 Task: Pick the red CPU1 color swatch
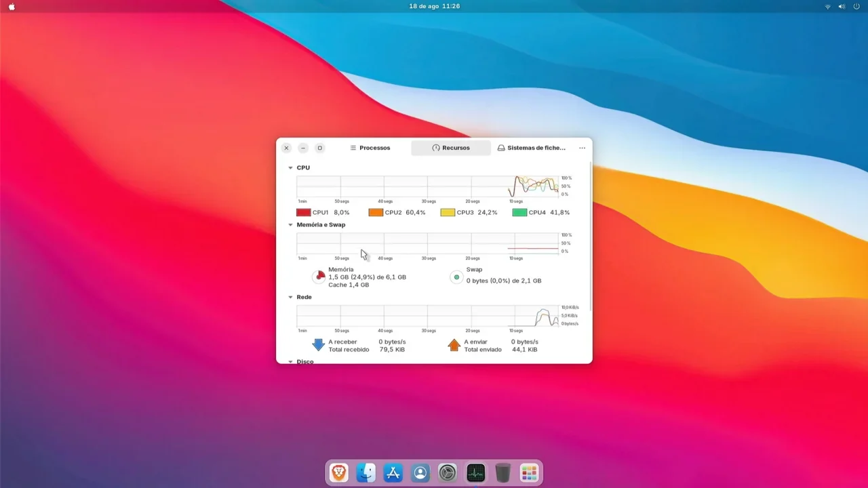pos(304,212)
